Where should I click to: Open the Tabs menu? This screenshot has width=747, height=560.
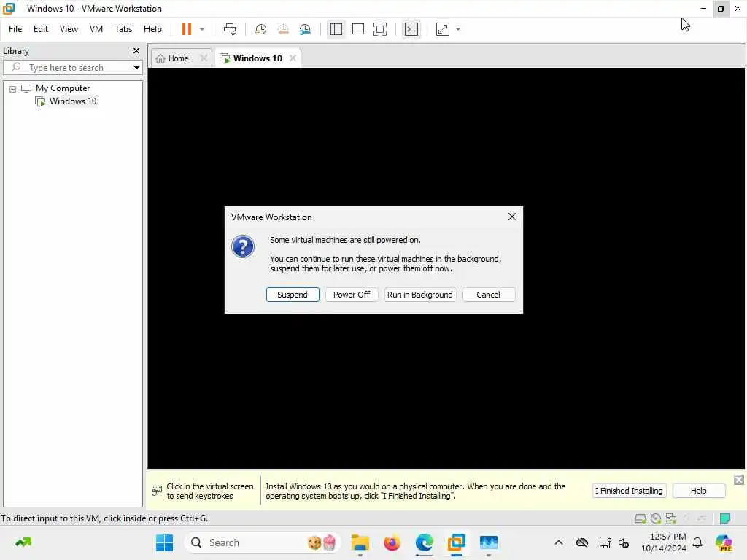(x=123, y=29)
